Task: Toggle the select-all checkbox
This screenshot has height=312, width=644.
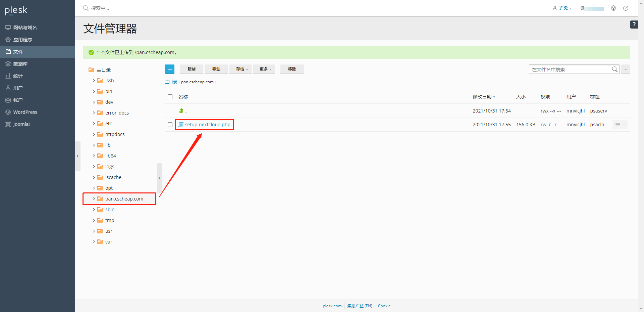Action: tap(170, 97)
